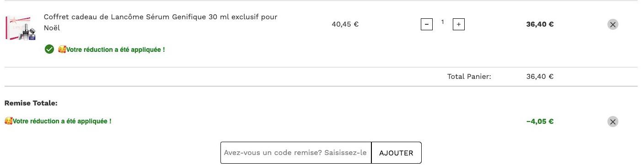Click the emoji icon beside the product discount message

(62, 50)
